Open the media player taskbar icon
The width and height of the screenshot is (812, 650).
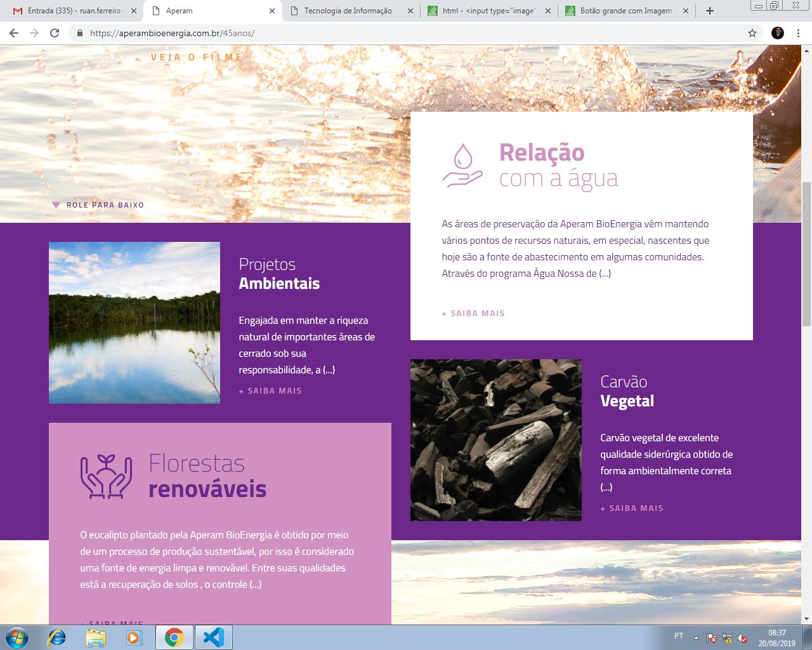point(134,637)
